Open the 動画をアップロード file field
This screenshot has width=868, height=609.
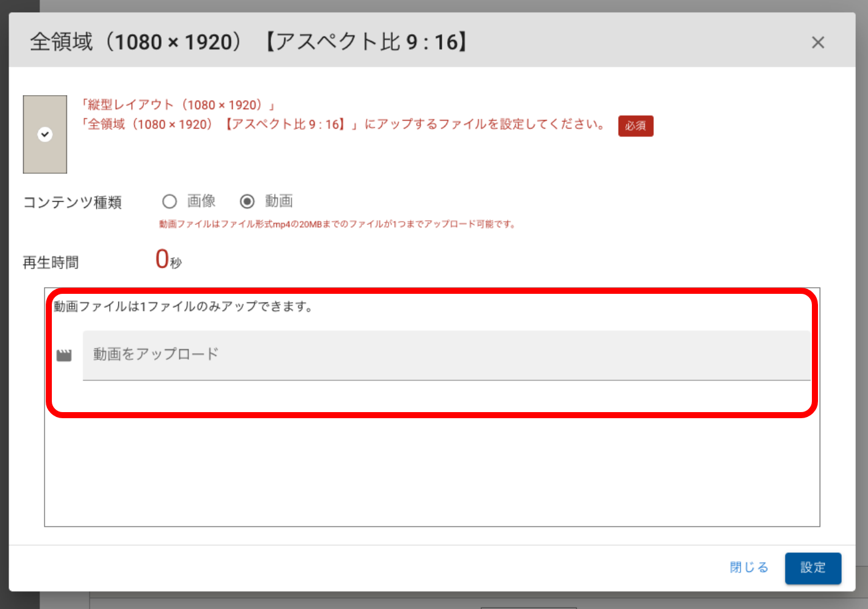pos(446,355)
